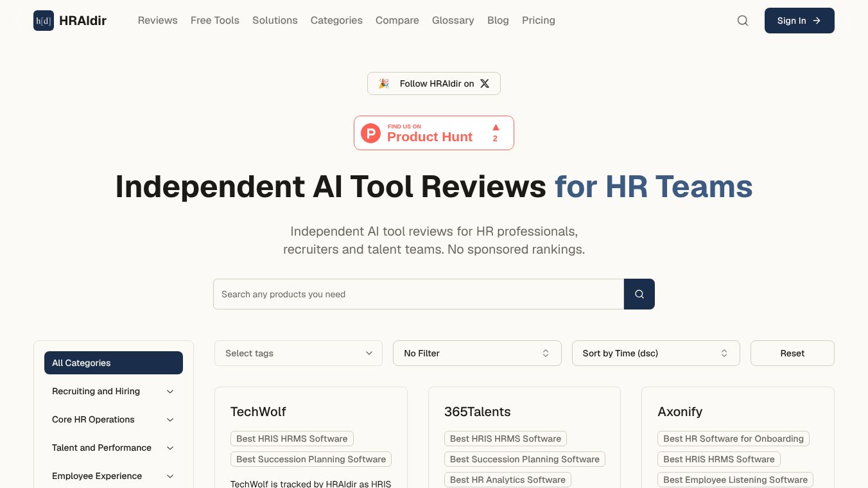Click 365Talents' Best HR Analytics Software tag
The image size is (868, 488).
tap(508, 480)
